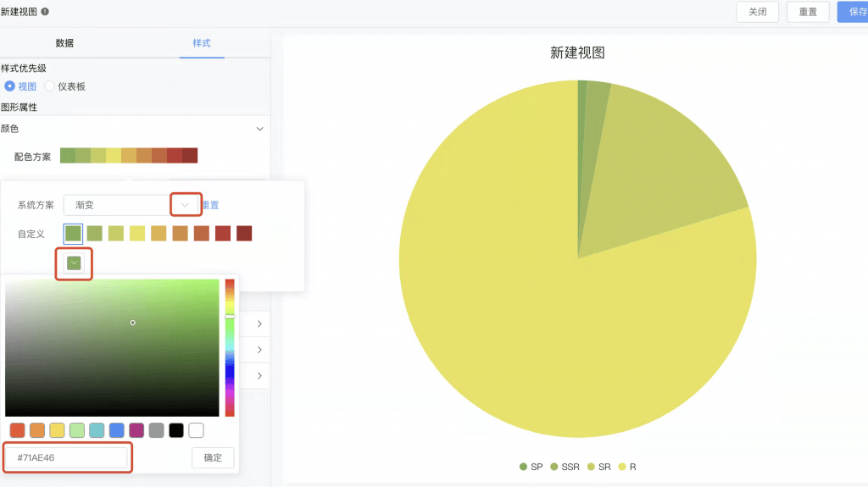The image size is (868, 487).
Task: Toggle the SR legend item
Action: pos(599,467)
